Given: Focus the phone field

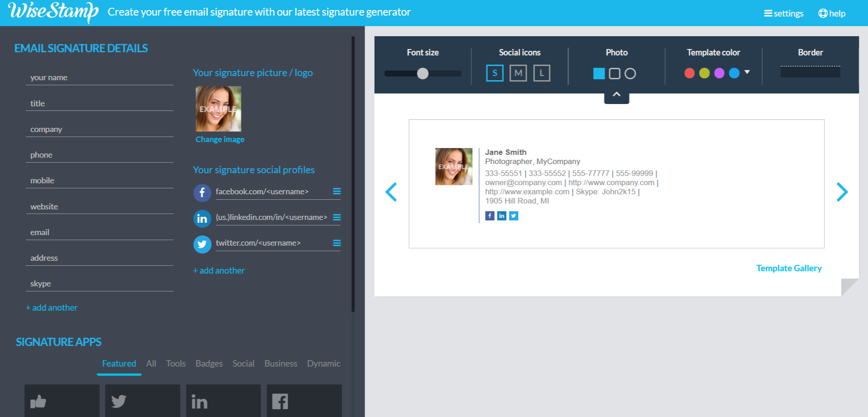Looking at the screenshot, I should tap(99, 155).
